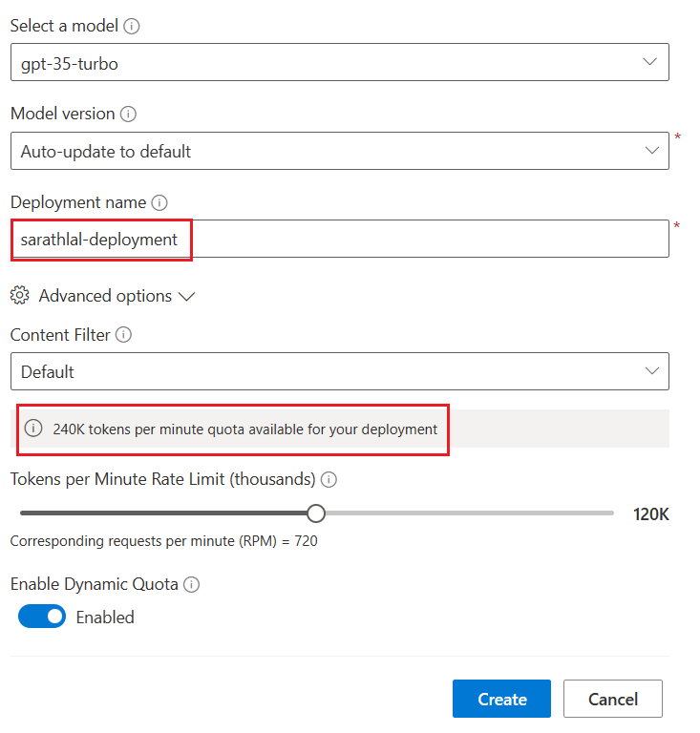Click info icon in quota available banner
The height and width of the screenshot is (733, 700).
point(33,429)
